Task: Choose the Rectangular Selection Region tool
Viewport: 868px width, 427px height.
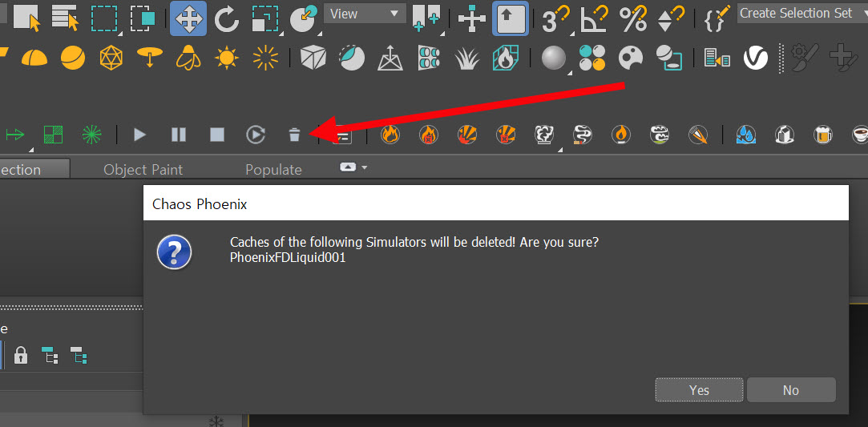Action: tap(104, 18)
